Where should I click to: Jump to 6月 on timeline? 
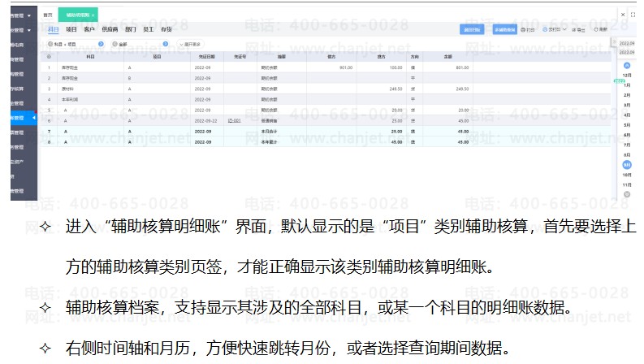click(627, 135)
